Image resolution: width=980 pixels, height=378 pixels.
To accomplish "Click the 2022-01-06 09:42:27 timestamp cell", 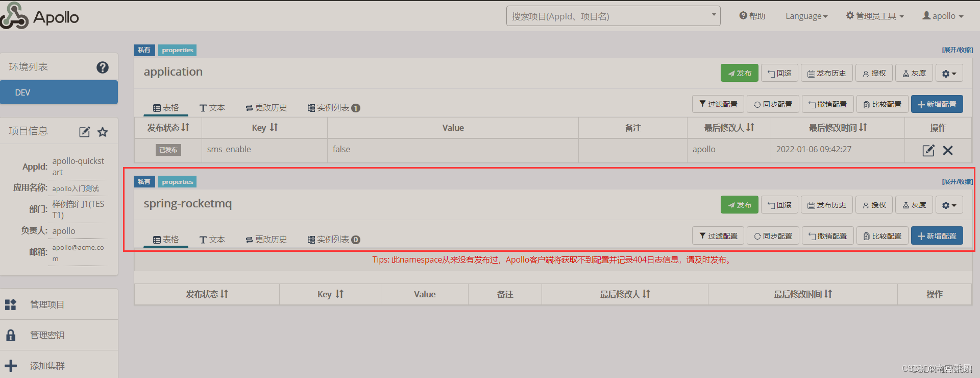I will (x=838, y=150).
